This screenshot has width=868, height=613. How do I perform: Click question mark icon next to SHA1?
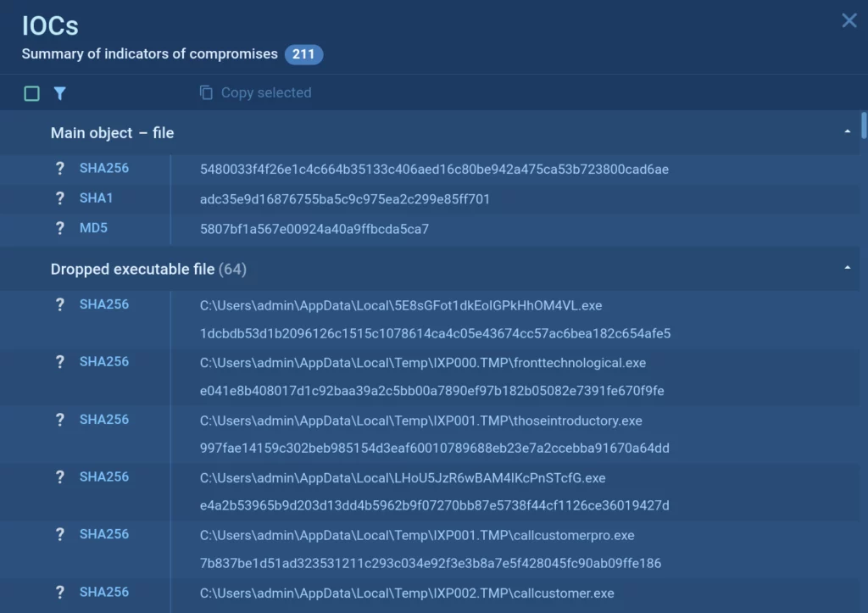(59, 198)
